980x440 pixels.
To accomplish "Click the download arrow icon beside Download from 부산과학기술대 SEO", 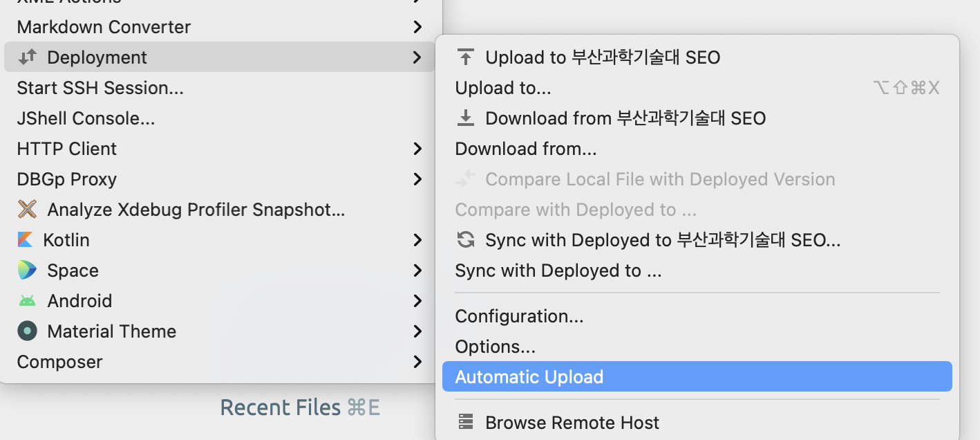I will pyautogui.click(x=467, y=118).
